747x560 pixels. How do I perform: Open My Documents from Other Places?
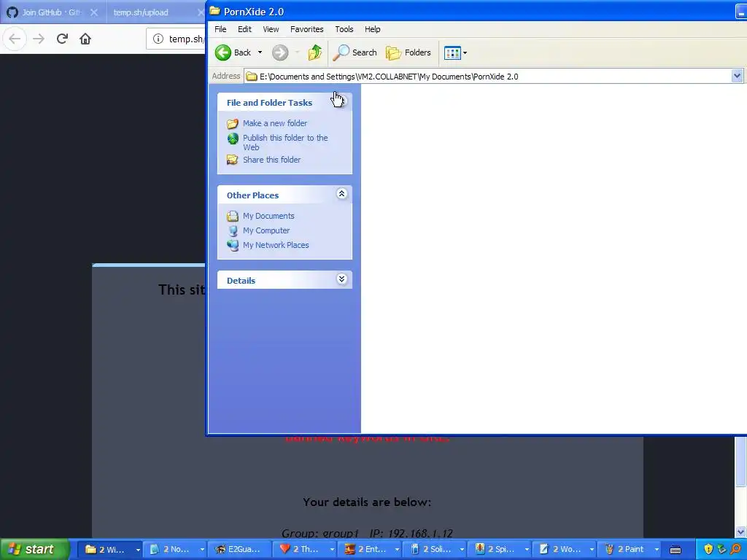click(268, 216)
